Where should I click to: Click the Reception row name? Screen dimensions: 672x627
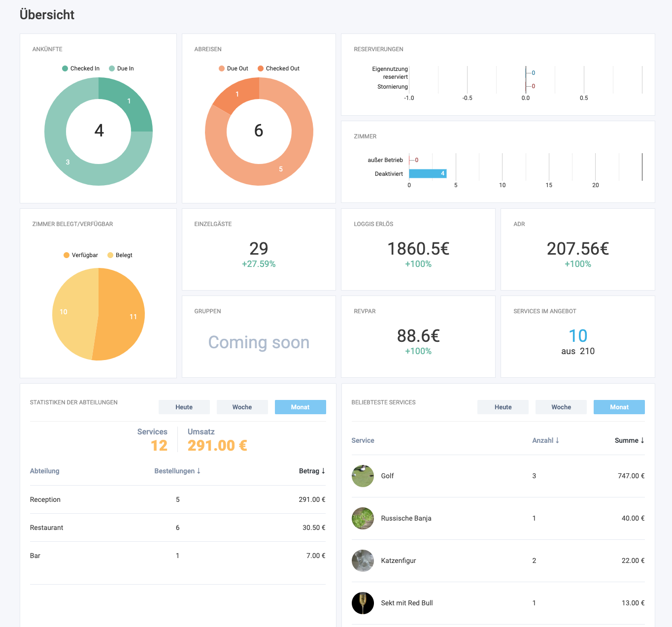tap(45, 499)
